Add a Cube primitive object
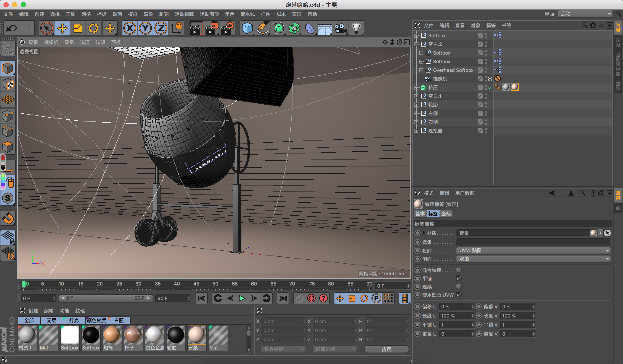 [247, 28]
